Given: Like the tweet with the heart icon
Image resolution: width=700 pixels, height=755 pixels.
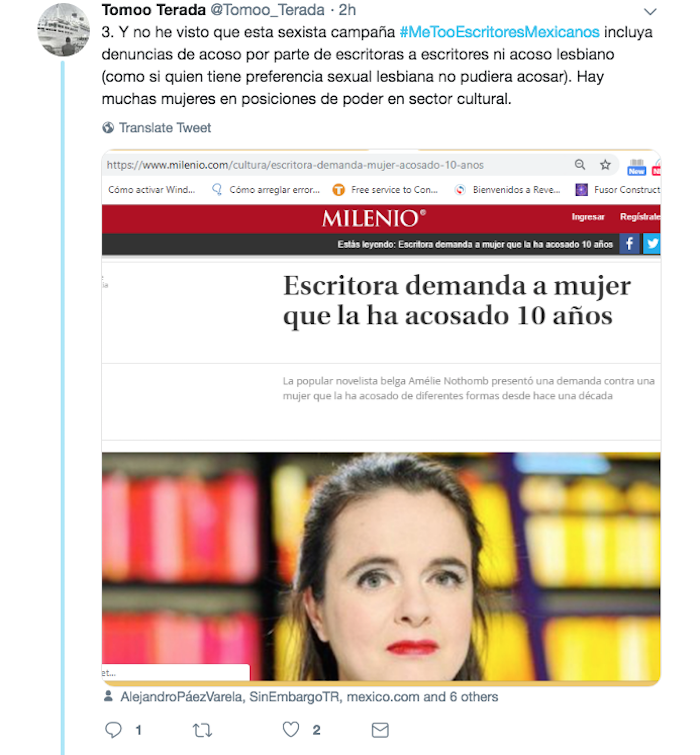Looking at the screenshot, I should pos(291,729).
